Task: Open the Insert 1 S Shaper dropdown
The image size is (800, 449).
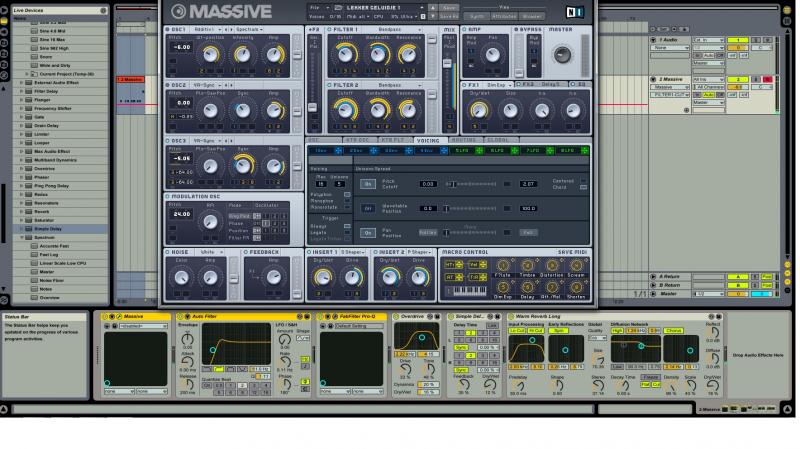Action: click(x=353, y=252)
